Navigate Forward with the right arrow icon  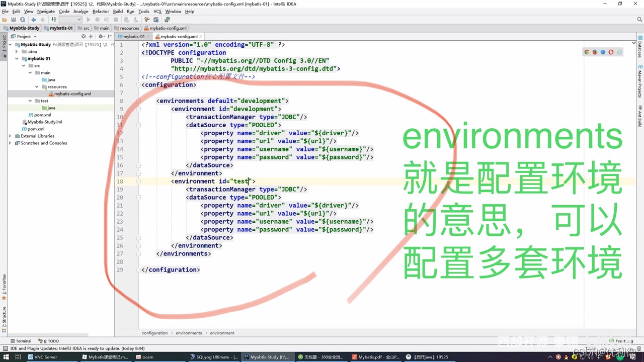43,20
